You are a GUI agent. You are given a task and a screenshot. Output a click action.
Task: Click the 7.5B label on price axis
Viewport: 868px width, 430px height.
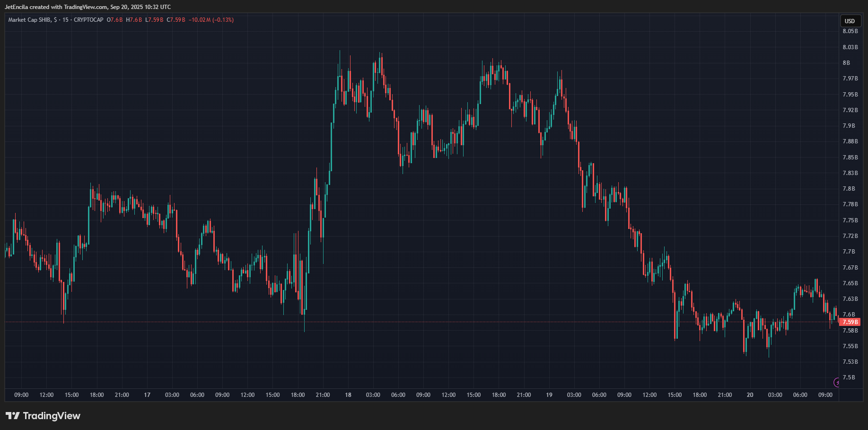click(x=849, y=377)
